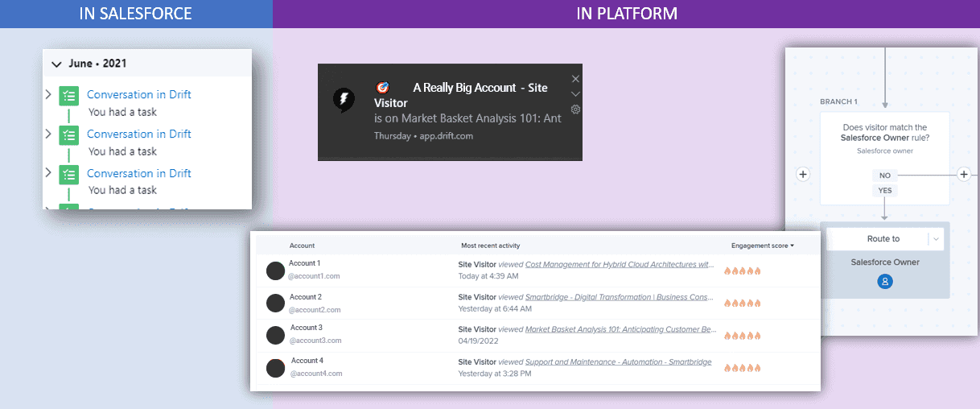Click the Account column header
Image resolution: width=980 pixels, height=409 pixels.
[302, 246]
